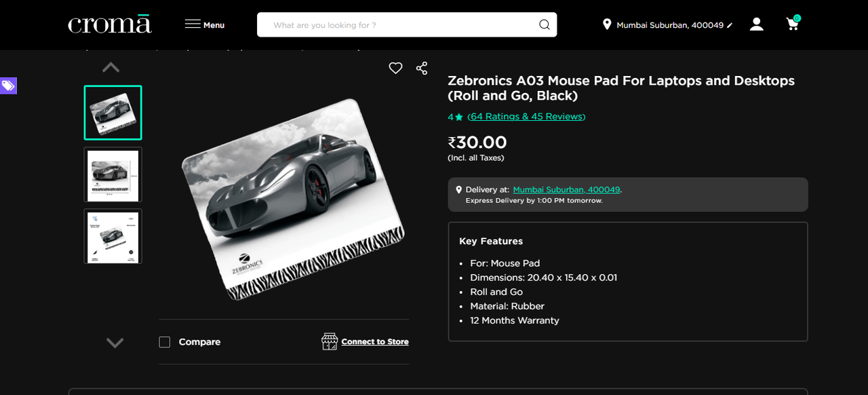Click the Croma logo
This screenshot has width=868, height=395.
click(110, 24)
